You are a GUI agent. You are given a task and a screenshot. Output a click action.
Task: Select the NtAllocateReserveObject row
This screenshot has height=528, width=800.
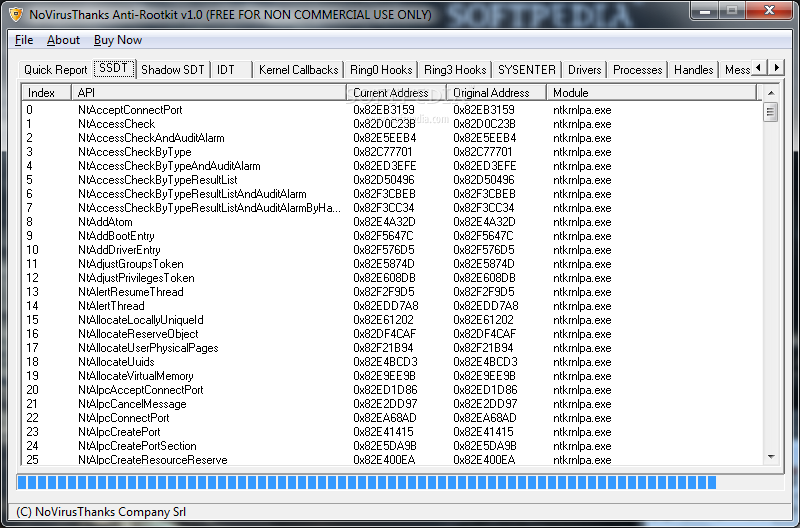(392, 334)
